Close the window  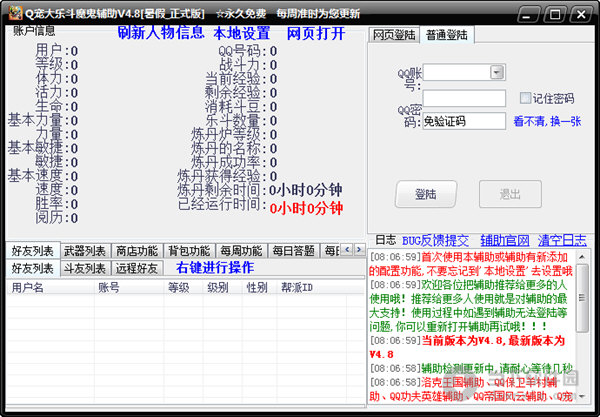point(581,15)
